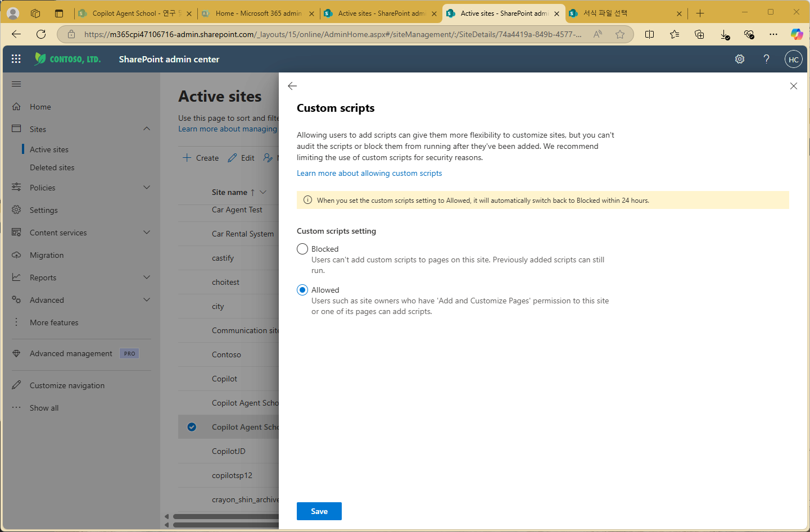
Task: Save the custom scripts setting
Action: pyautogui.click(x=319, y=511)
